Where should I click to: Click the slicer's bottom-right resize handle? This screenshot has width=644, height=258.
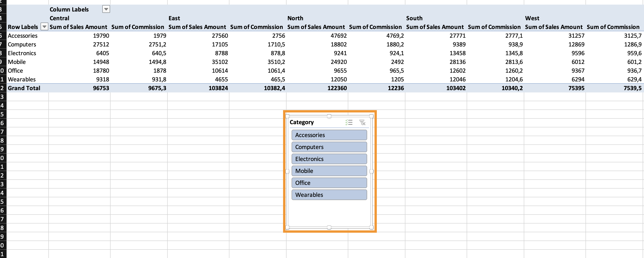pos(371,227)
